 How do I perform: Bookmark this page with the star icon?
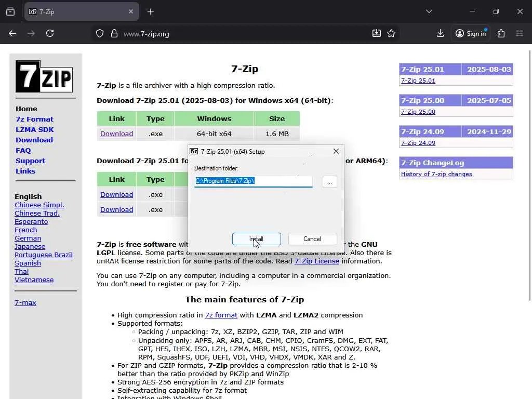(x=391, y=33)
